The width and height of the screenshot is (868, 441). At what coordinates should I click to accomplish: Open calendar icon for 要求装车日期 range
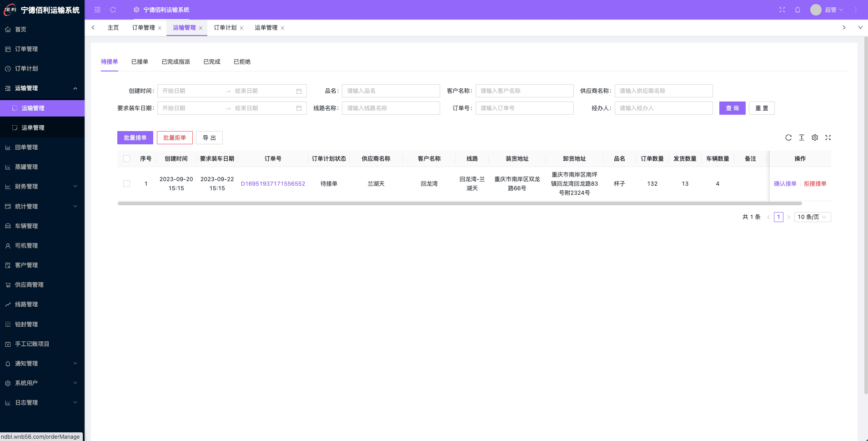299,108
